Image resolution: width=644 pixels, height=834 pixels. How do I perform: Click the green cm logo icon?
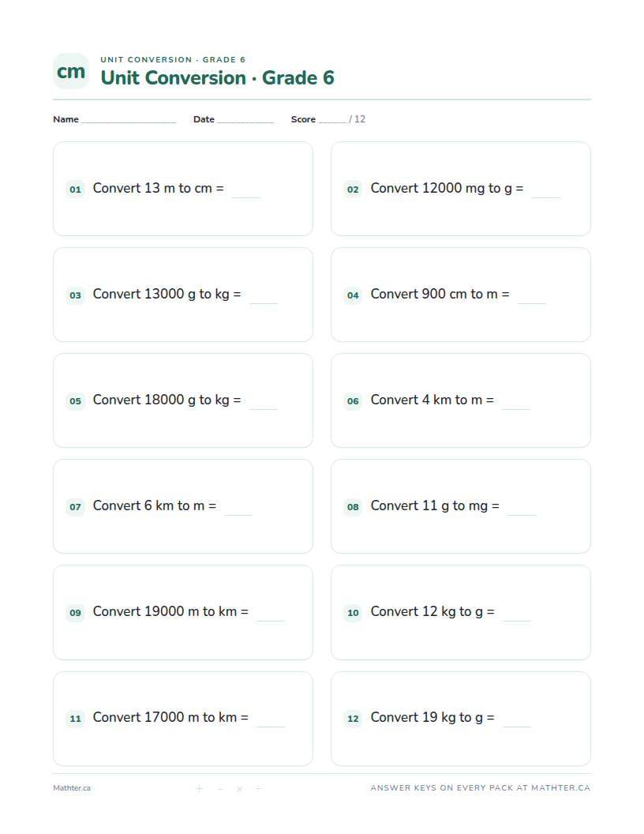tap(71, 71)
